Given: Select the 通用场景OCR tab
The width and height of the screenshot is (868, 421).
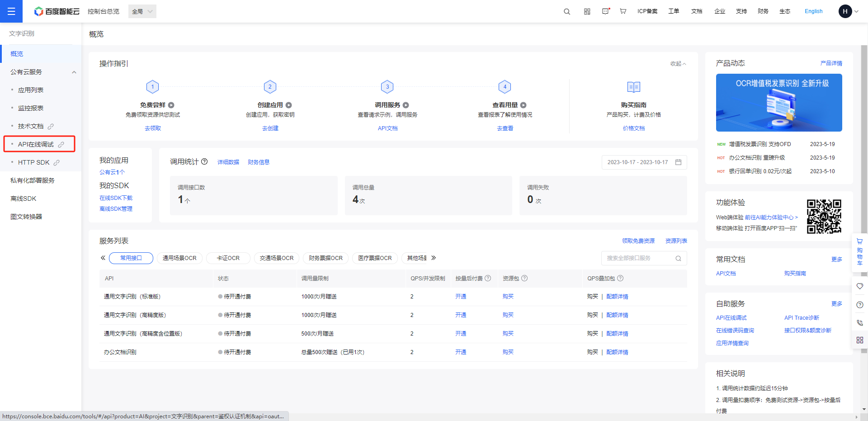Looking at the screenshot, I should [179, 258].
